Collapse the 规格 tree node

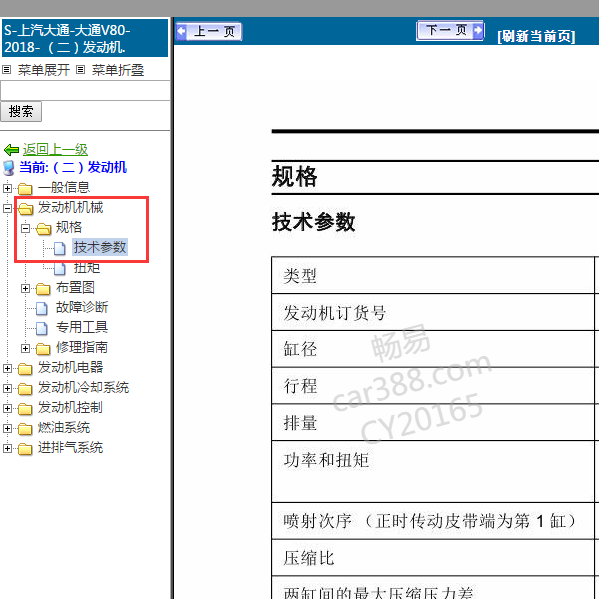(x=26, y=228)
